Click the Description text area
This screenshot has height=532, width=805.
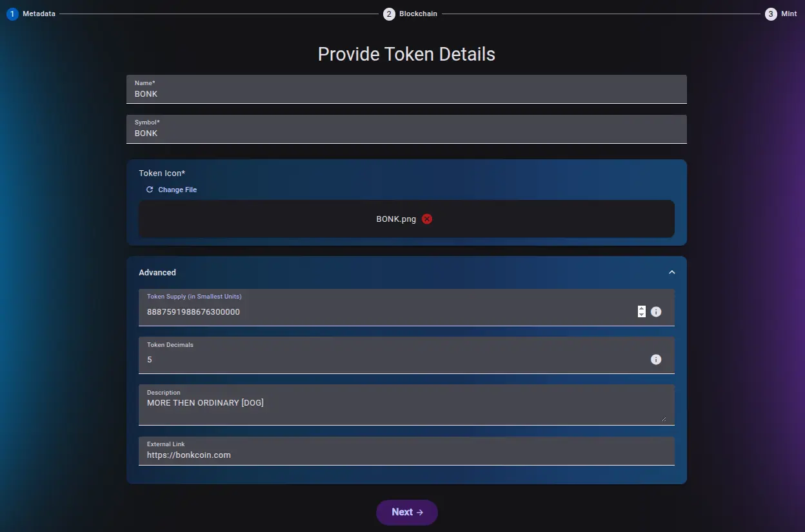406,405
